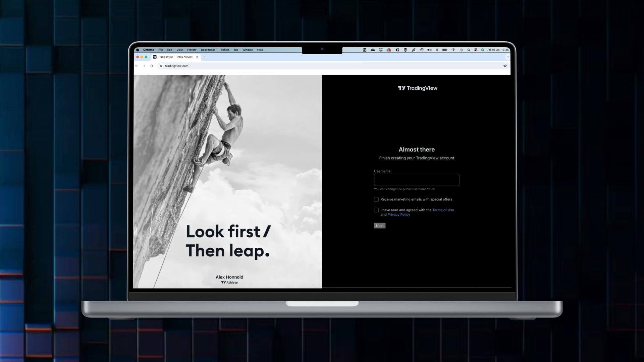644x362 pixels.
Task: Open Control Center in the menu bar
Action: pos(476,50)
